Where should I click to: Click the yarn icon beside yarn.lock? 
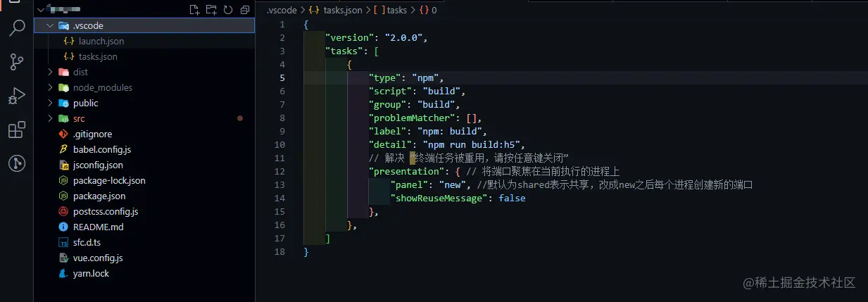tap(63, 273)
